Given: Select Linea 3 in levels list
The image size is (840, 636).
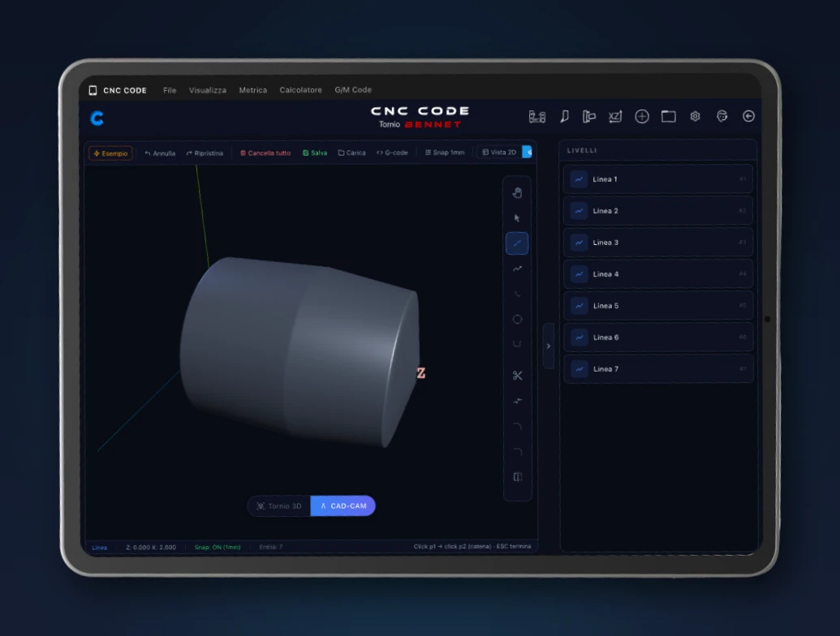Looking at the screenshot, I should pos(658,243).
